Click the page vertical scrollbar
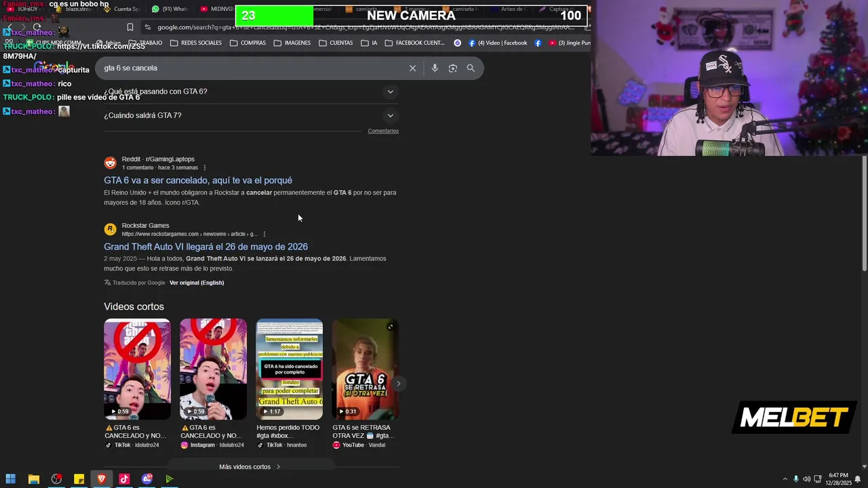This screenshot has height=488, width=868. 865,213
